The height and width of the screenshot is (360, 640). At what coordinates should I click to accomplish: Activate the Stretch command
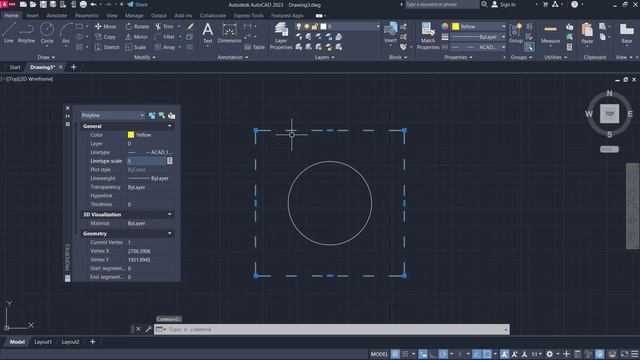107,47
